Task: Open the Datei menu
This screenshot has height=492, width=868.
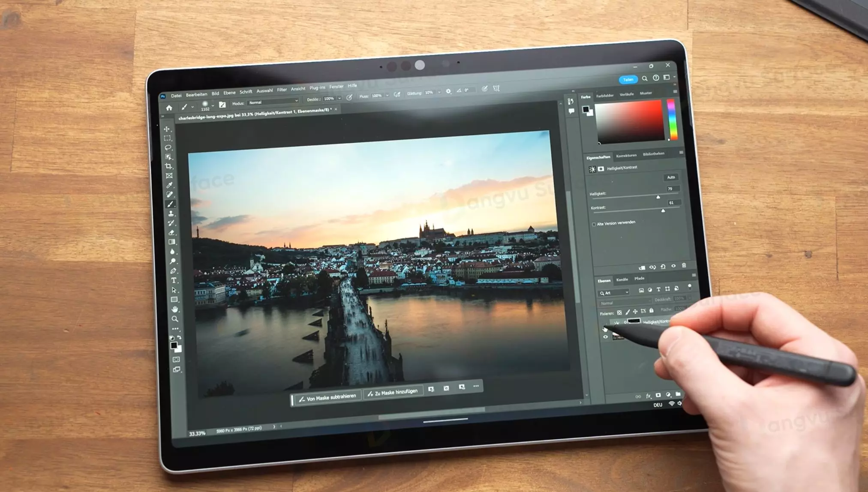Action: [176, 96]
